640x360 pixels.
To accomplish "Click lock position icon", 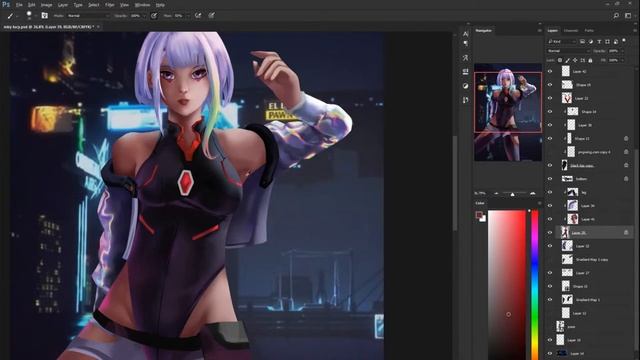I will (575, 60).
